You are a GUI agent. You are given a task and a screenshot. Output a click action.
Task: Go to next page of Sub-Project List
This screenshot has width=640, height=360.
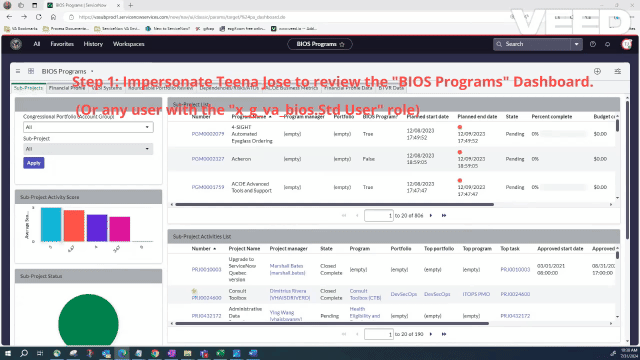point(431,216)
